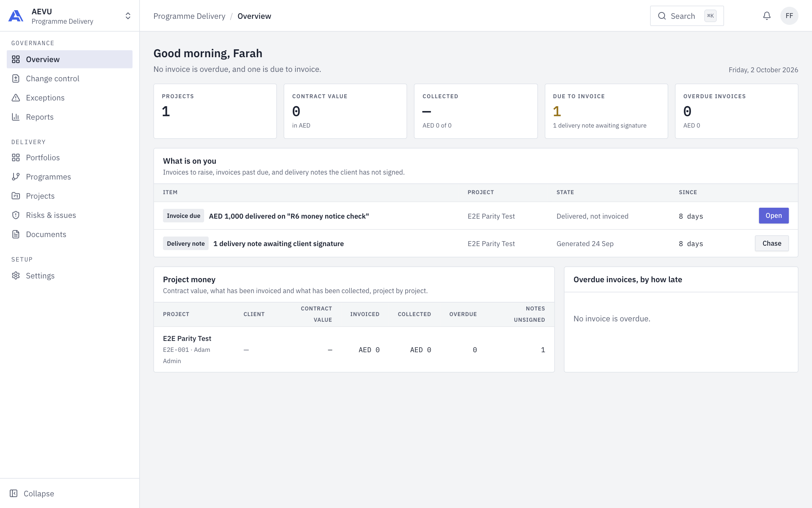This screenshot has height=508, width=812.
Task: Open Reports page
Action: 70,117
